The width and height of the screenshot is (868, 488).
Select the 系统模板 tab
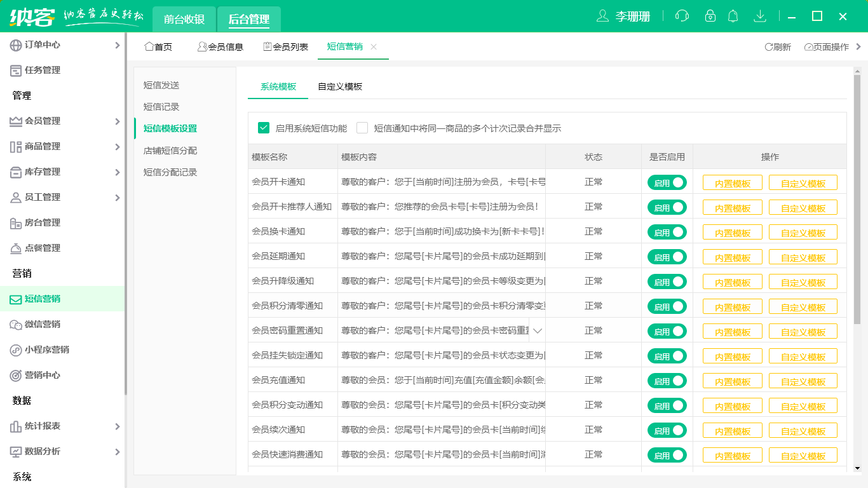[278, 86]
